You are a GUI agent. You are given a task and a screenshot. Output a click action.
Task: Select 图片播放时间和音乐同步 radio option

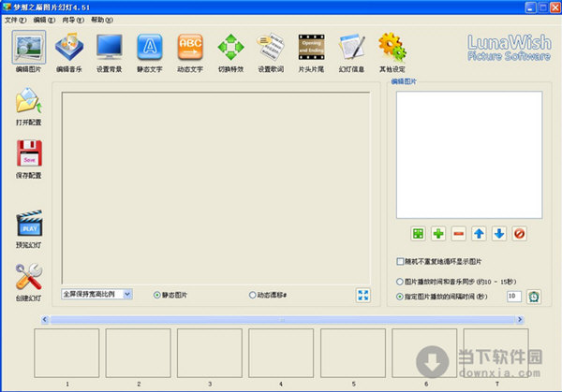(401, 281)
